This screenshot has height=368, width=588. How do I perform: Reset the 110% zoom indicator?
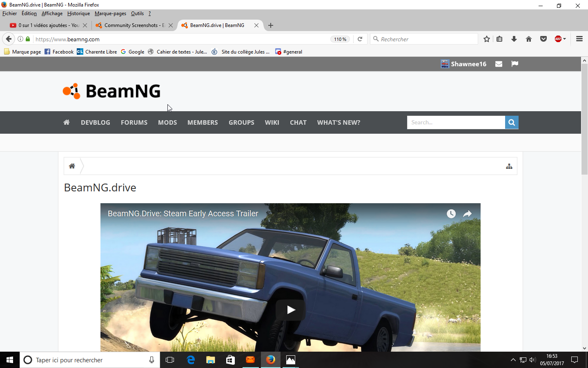(340, 39)
